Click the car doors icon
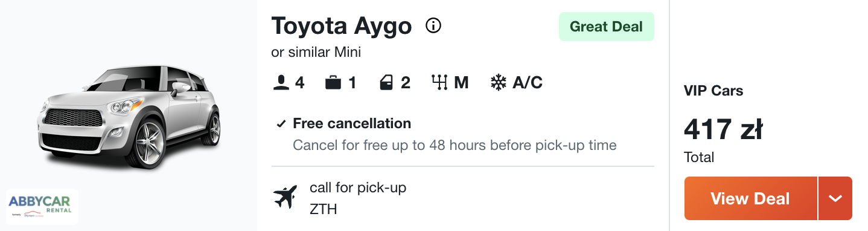The height and width of the screenshot is (231, 868). (x=386, y=82)
